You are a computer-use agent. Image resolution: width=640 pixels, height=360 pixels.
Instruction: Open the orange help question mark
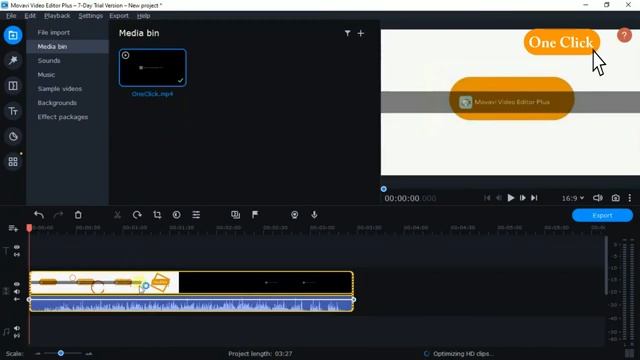(x=624, y=35)
